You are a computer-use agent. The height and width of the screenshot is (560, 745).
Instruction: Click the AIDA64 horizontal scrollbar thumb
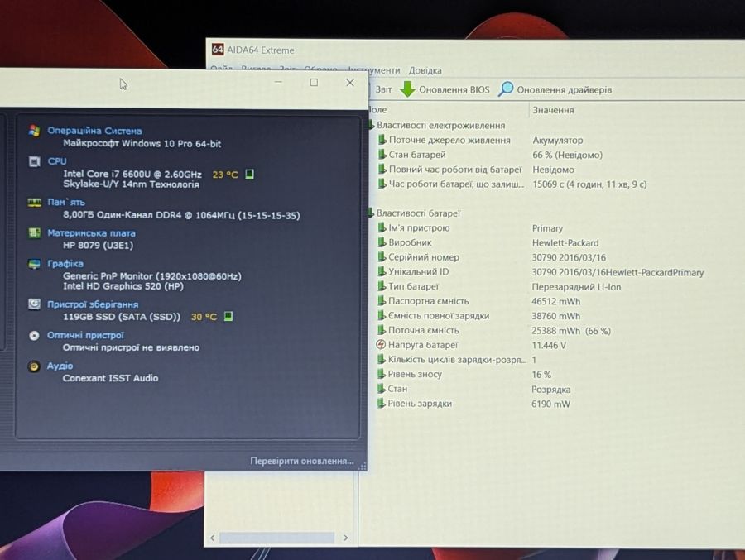tap(277, 538)
